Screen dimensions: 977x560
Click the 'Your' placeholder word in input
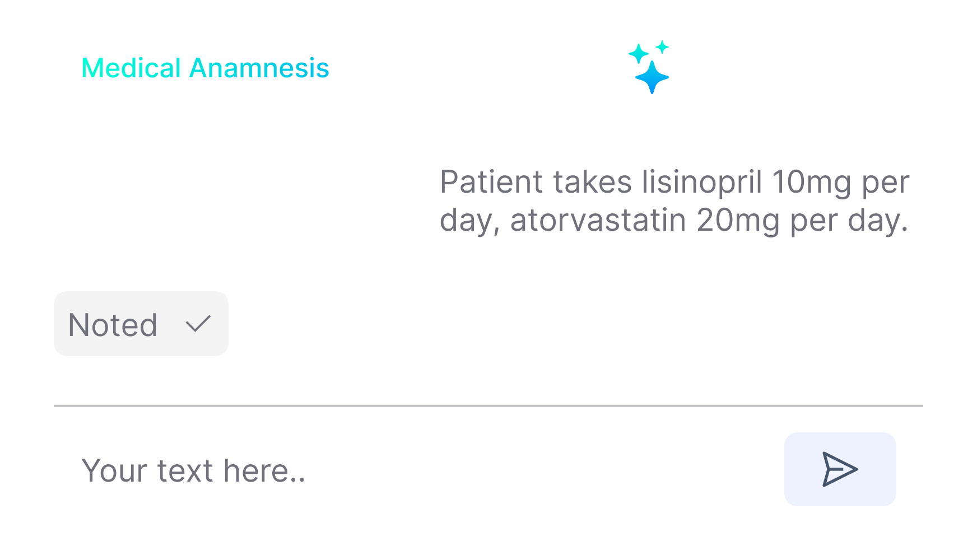115,470
